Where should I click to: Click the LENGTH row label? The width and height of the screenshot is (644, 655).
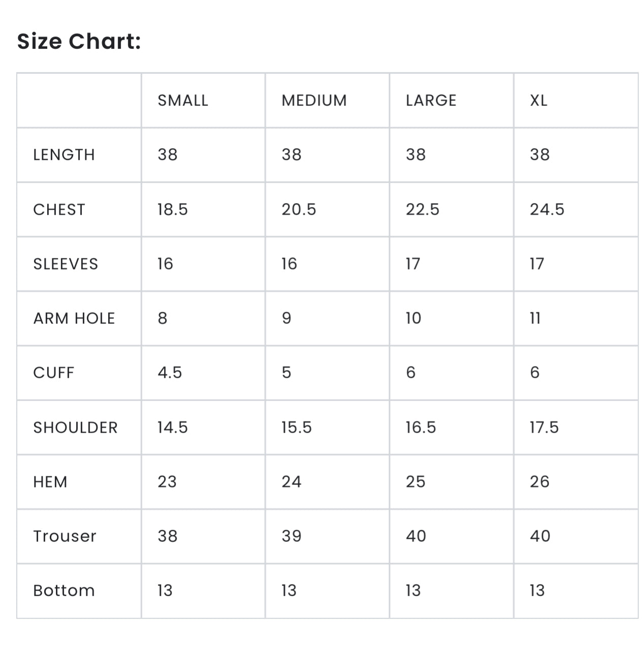64,155
